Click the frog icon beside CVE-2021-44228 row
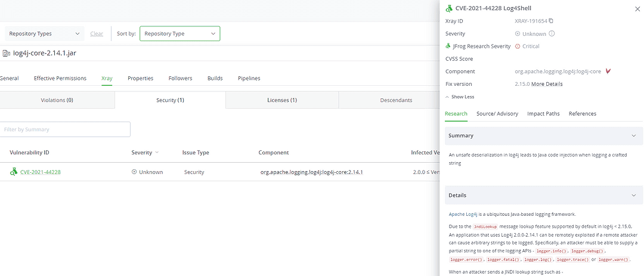644x276 pixels. [13, 172]
